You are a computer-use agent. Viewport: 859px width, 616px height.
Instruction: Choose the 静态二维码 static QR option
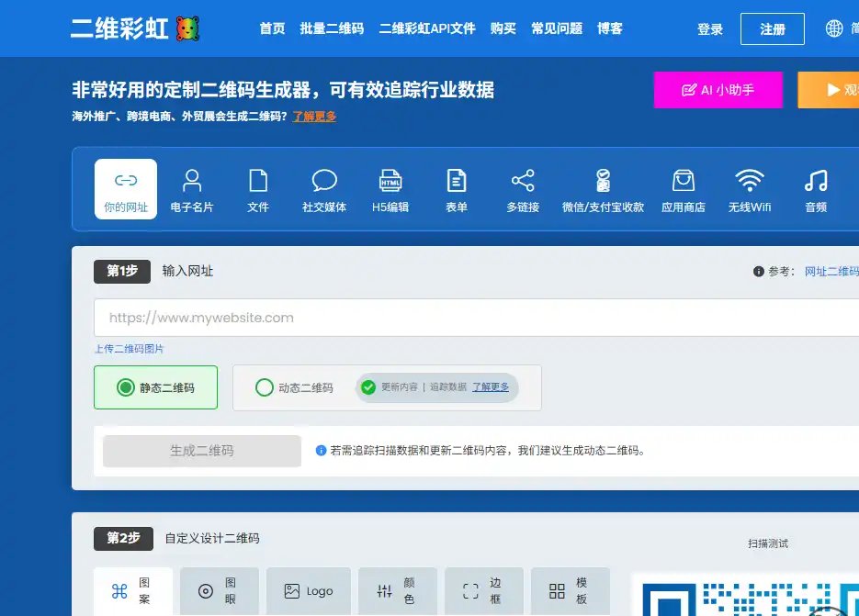point(155,387)
